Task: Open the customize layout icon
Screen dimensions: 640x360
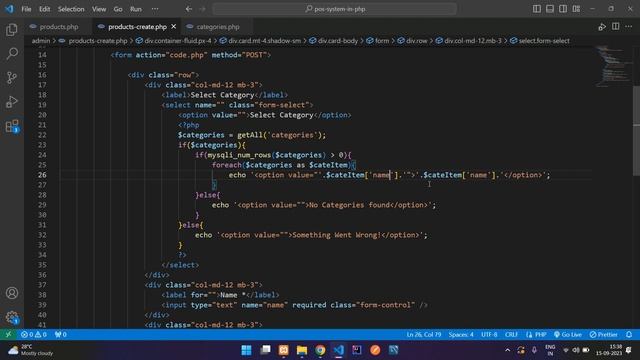Action: 576,9
